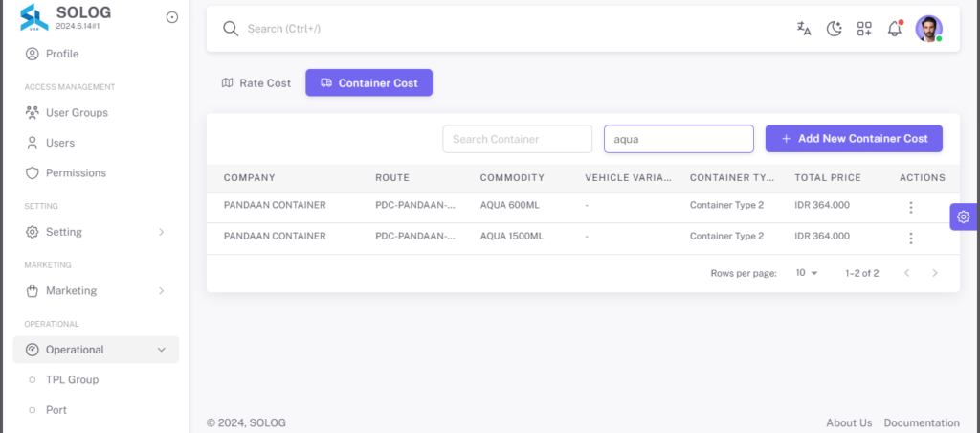Expand the Setting menu chevron
The image size is (980, 433).
[x=161, y=232]
